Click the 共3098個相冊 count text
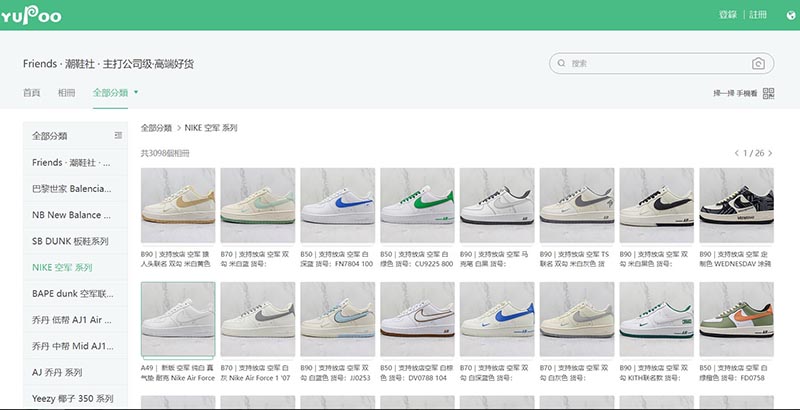 [x=165, y=153]
